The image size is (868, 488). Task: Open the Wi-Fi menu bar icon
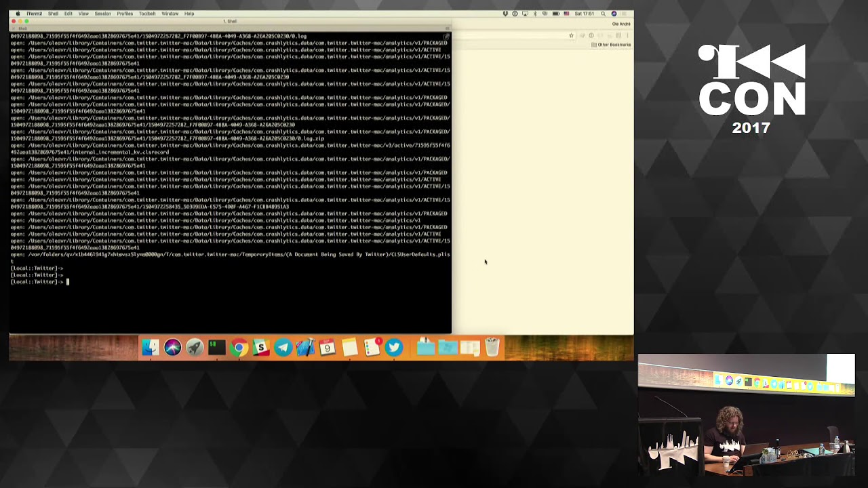click(x=545, y=14)
